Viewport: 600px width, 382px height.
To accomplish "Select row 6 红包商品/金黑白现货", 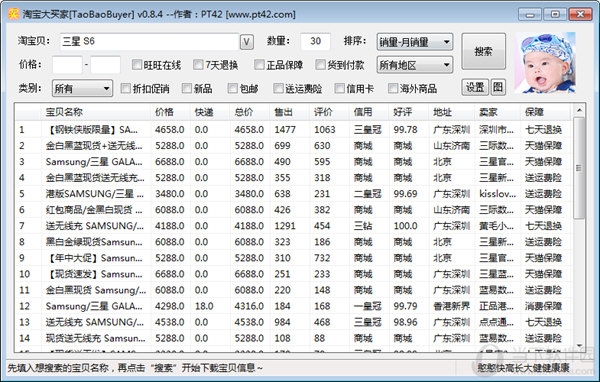I will (x=294, y=210).
